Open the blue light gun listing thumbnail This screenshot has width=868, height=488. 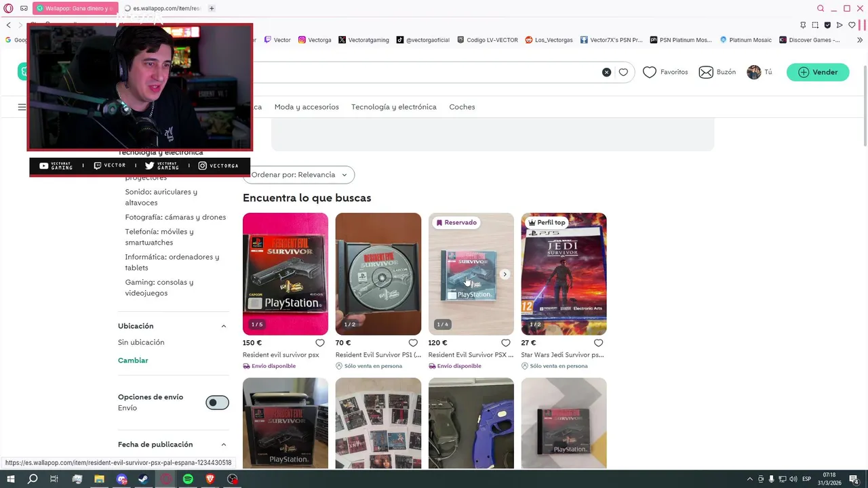pyautogui.click(x=471, y=424)
